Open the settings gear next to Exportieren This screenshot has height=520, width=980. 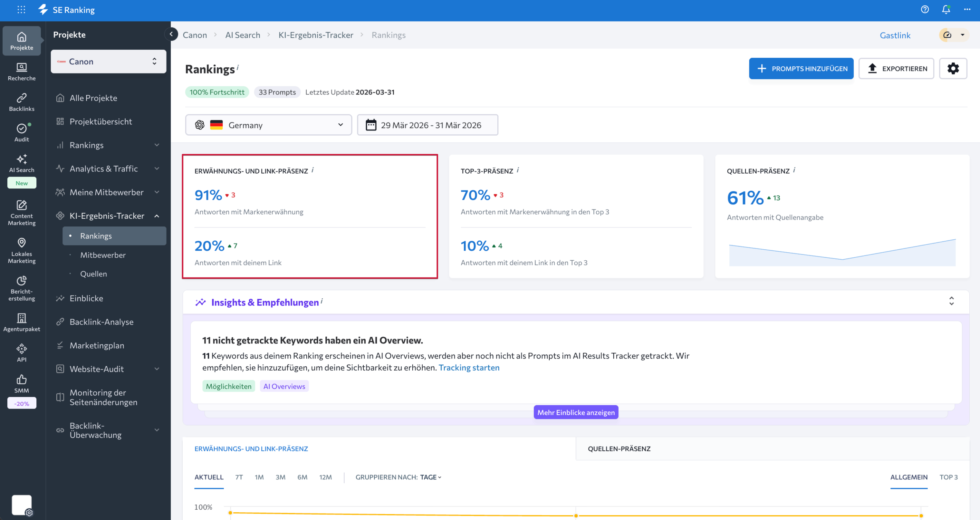point(953,69)
